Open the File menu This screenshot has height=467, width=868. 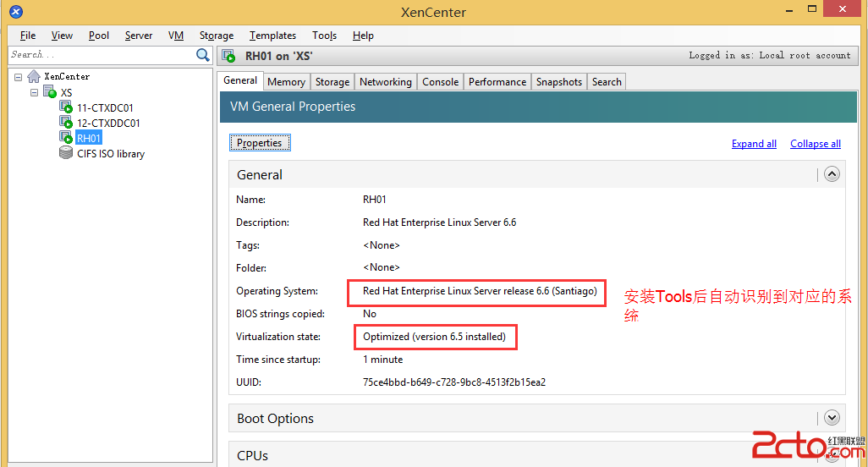28,36
